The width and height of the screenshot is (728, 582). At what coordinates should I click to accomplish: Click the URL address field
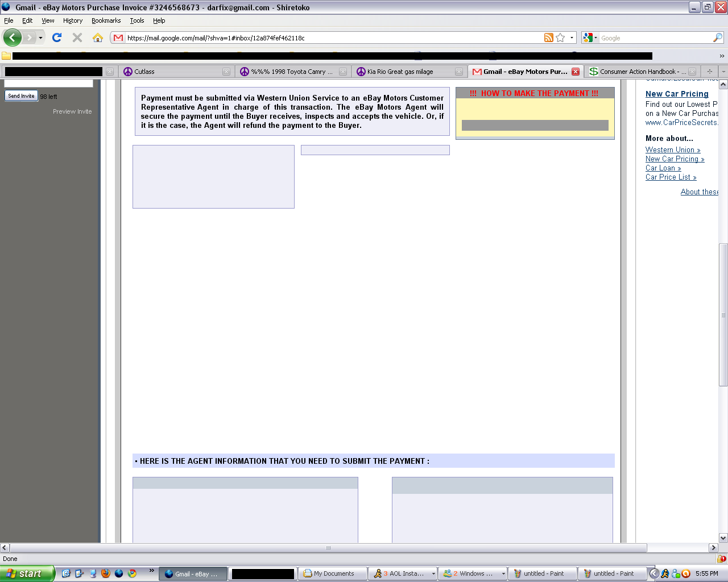(x=334, y=38)
